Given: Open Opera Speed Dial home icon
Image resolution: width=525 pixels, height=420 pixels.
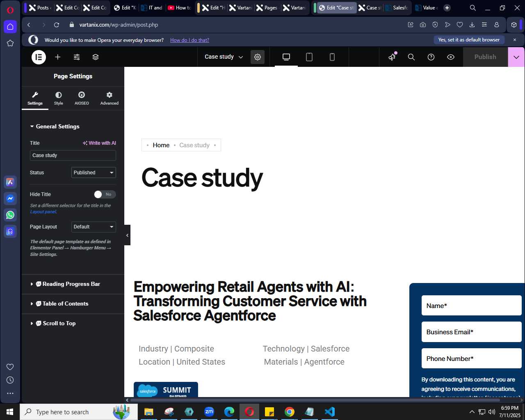Looking at the screenshot, I should 10,27.
